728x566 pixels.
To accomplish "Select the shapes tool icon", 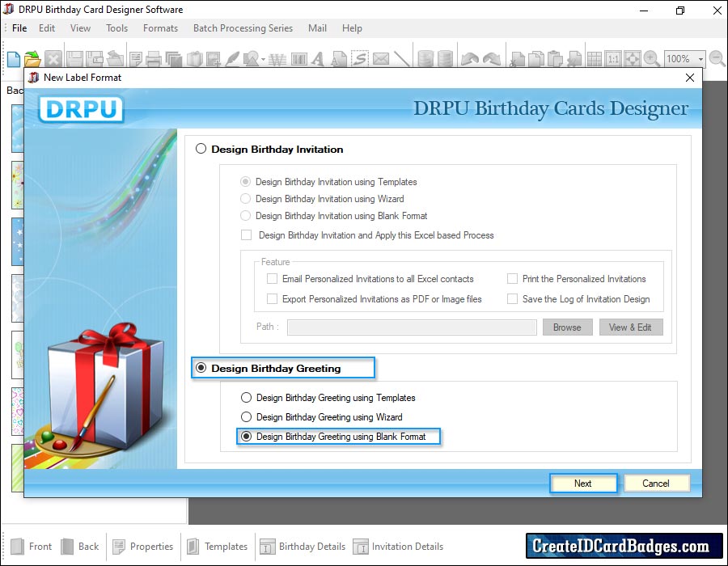I will coord(252,59).
